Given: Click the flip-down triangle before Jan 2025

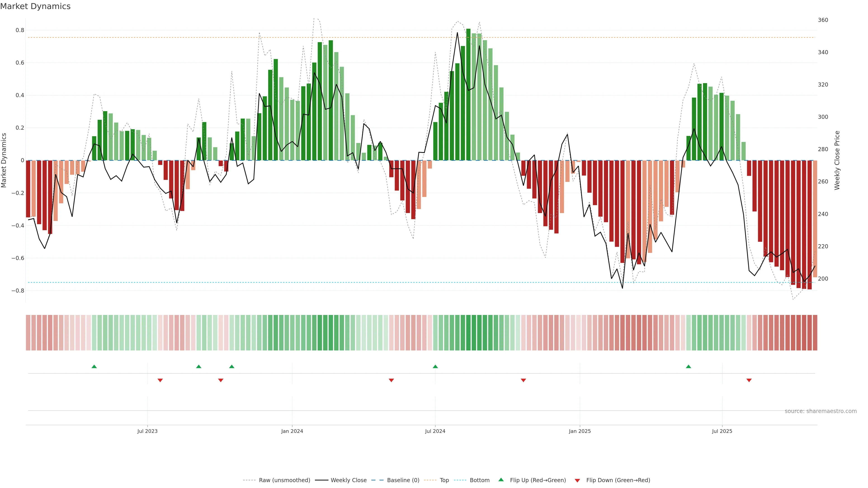Looking at the screenshot, I should pyautogui.click(x=523, y=380).
